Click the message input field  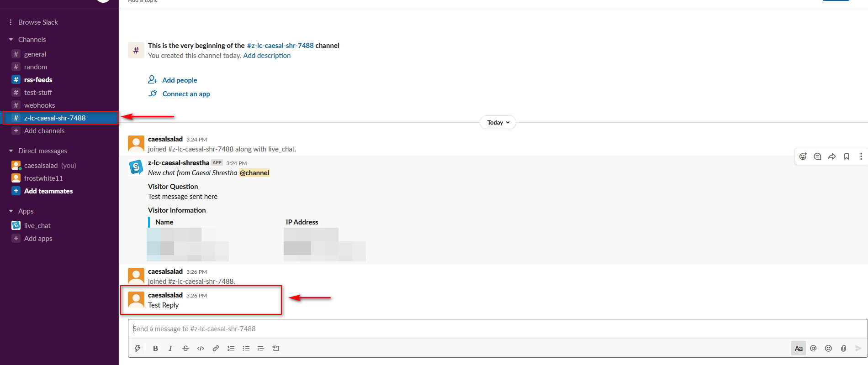[x=498, y=329]
